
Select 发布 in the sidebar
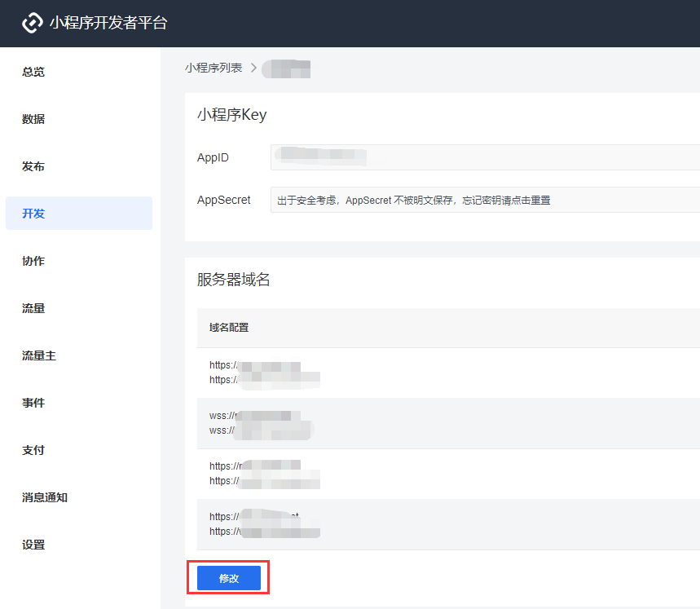pos(33,166)
